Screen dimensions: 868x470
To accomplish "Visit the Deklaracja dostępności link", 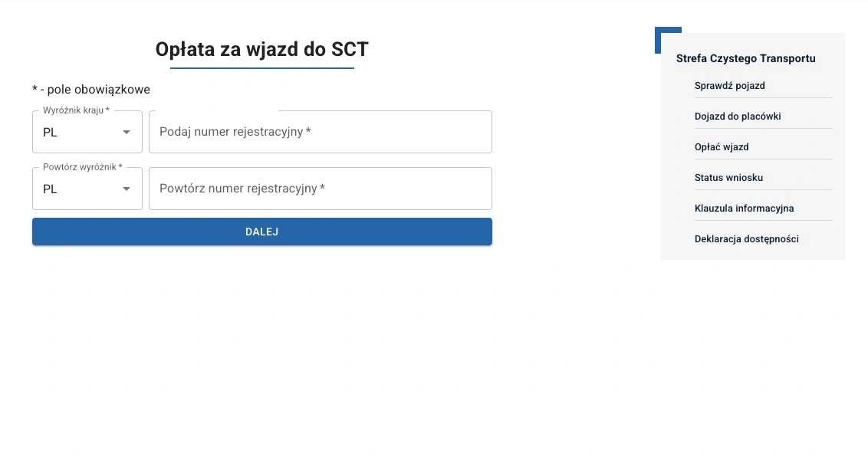I will pos(746,239).
